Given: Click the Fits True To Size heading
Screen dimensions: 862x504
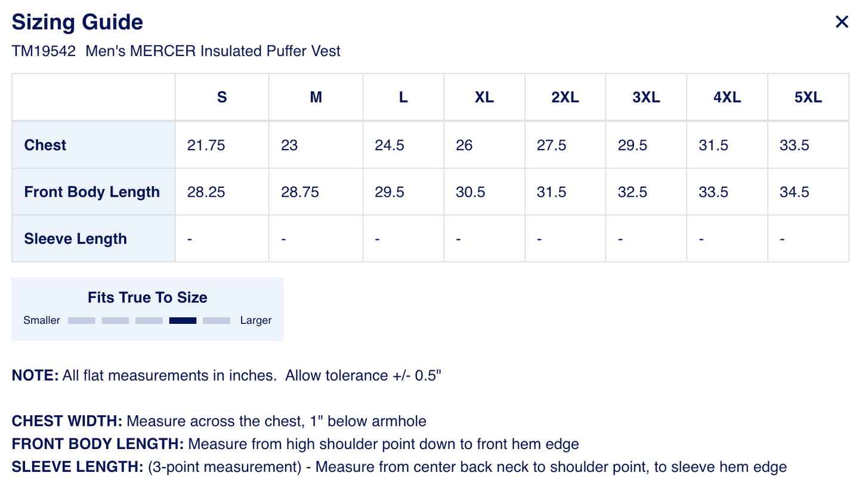Looking at the screenshot, I should (147, 297).
